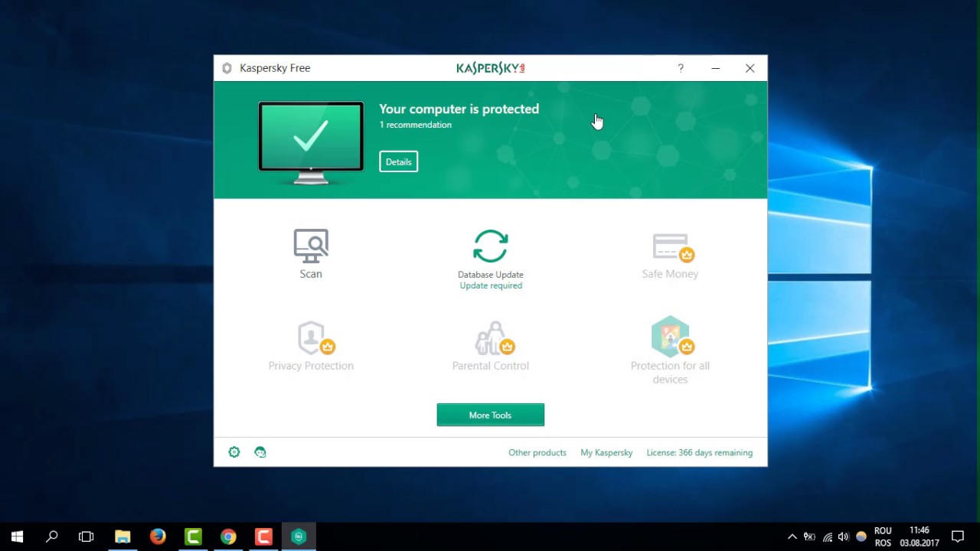Select the Kaspersky taskbar icon
Screen dimensions: 980x551
(x=299, y=536)
